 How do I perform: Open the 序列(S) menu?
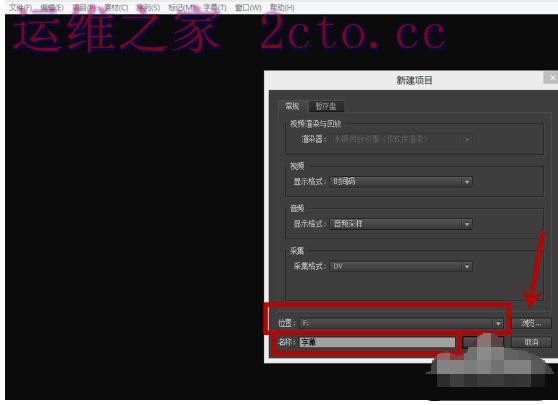click(x=148, y=7)
